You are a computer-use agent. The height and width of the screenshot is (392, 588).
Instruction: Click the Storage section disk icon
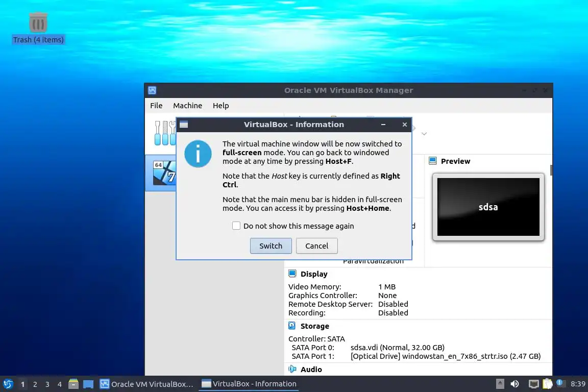coord(292,326)
